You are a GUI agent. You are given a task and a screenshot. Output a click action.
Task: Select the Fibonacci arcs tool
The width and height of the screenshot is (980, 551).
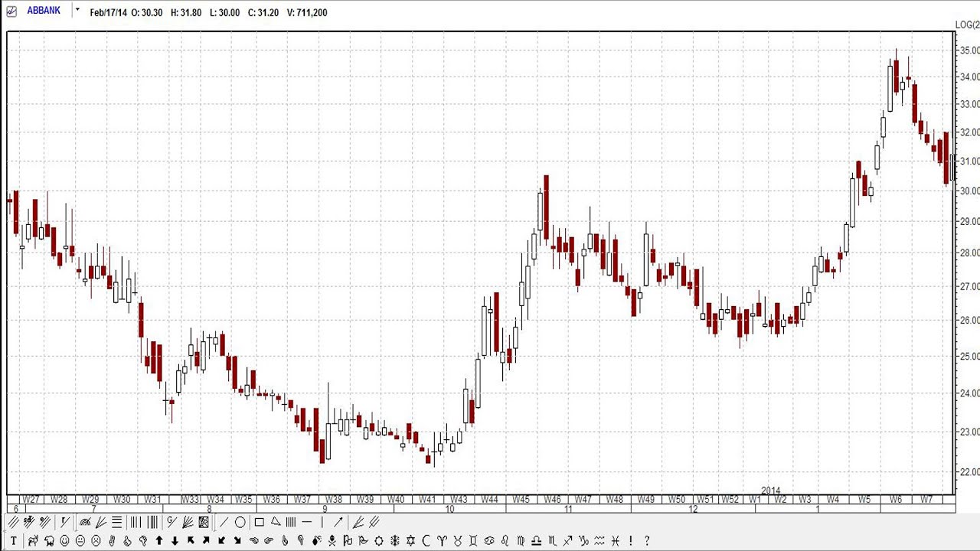(85, 522)
